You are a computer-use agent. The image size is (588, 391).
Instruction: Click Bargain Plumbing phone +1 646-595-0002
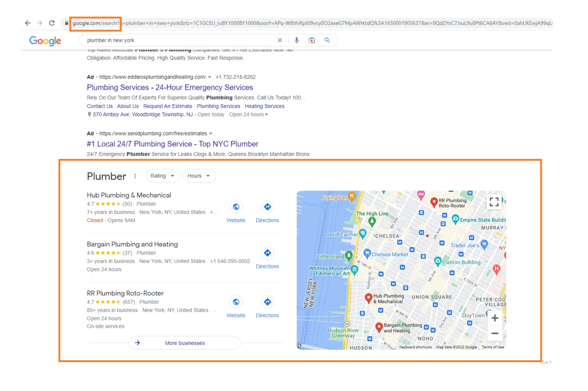(230, 261)
